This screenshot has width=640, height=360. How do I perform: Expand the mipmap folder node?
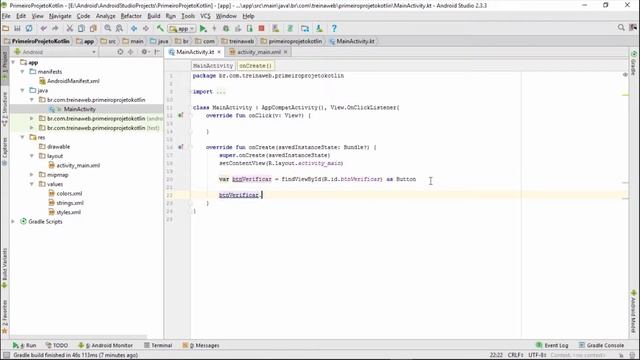pos(32,175)
